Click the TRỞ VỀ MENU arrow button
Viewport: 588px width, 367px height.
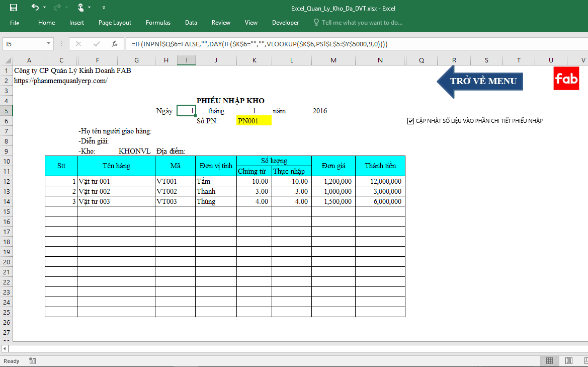point(479,81)
